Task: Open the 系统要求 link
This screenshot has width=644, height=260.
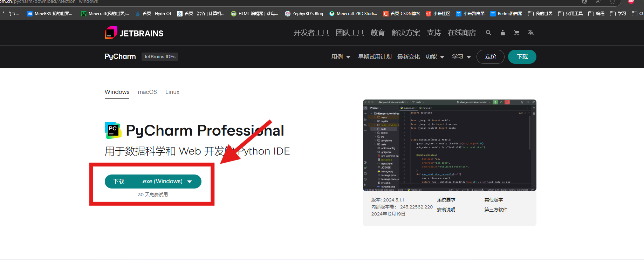Action: click(446, 200)
